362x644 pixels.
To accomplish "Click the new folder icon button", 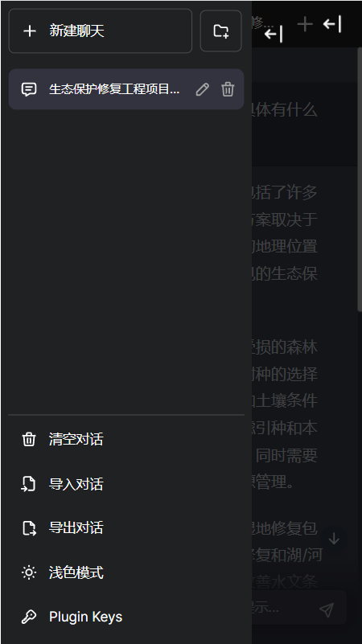I will coord(220,31).
